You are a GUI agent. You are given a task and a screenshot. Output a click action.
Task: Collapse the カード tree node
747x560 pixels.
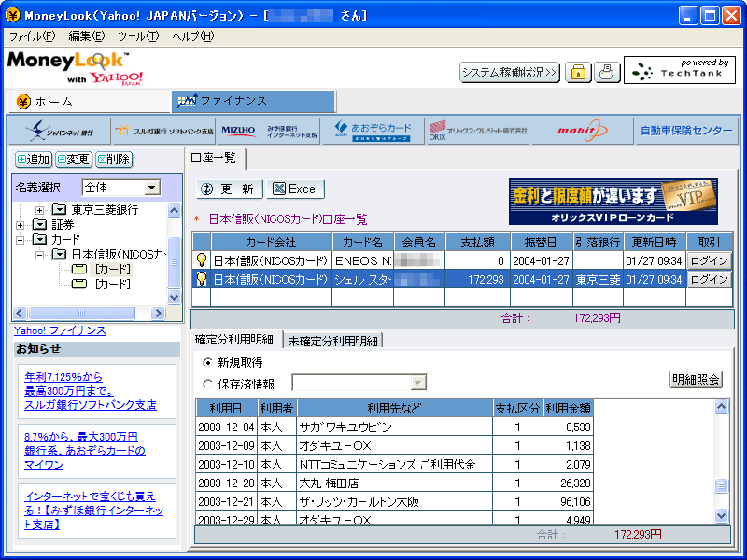pos(20,240)
